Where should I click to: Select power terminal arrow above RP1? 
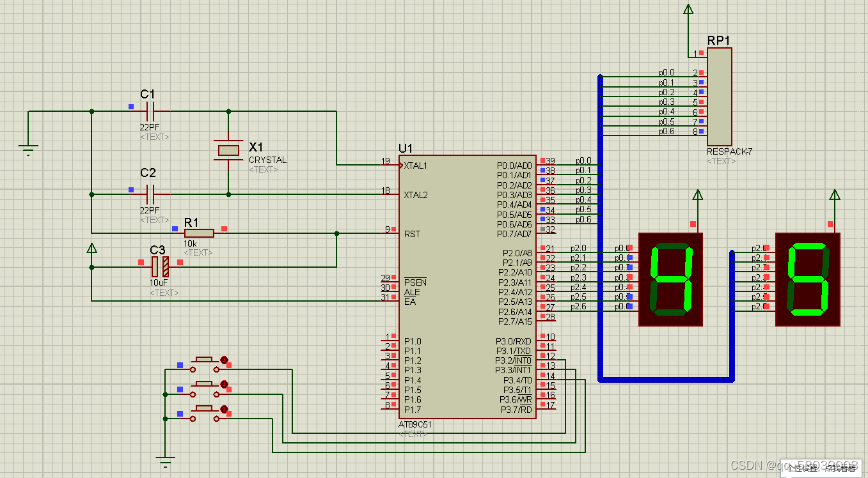[x=688, y=9]
